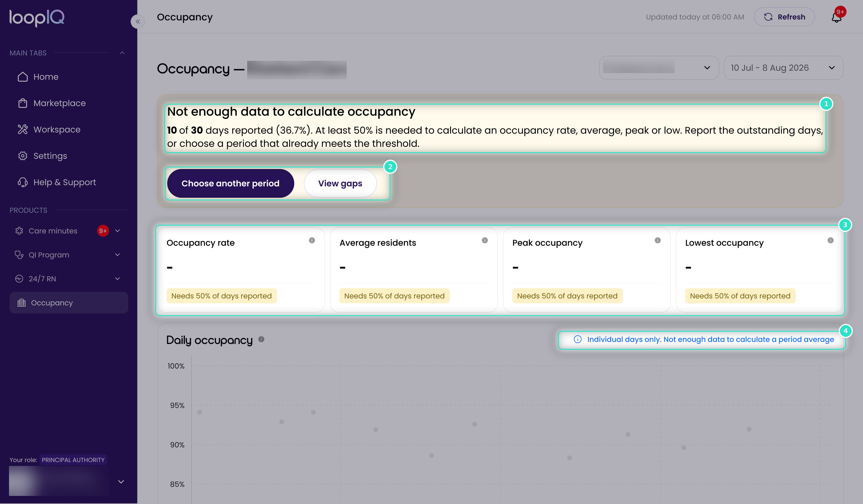Click View gaps button

tap(340, 183)
